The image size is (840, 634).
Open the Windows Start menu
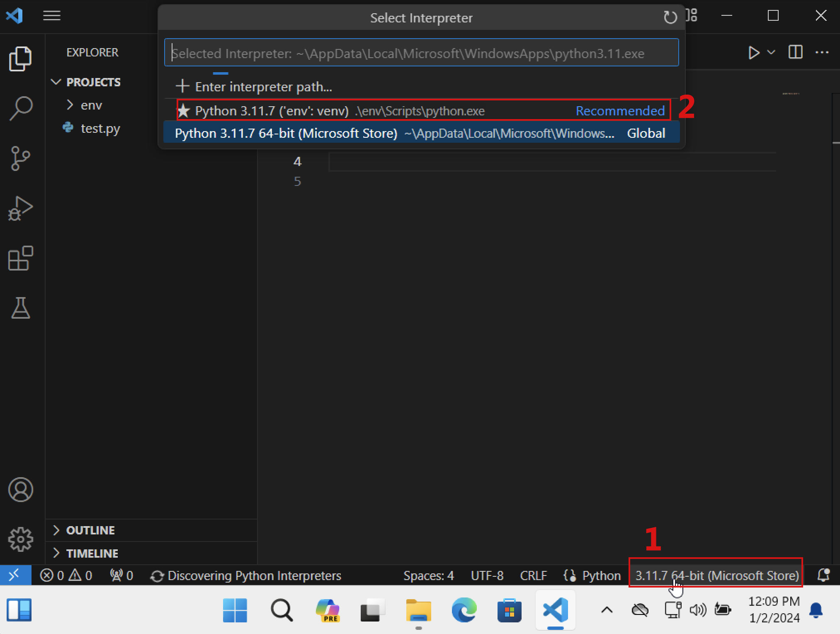(x=235, y=610)
